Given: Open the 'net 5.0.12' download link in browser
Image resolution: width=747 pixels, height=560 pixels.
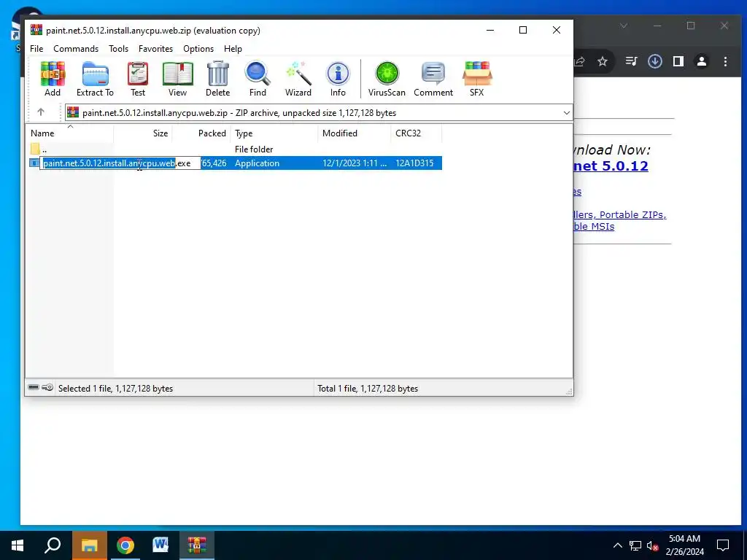Looking at the screenshot, I should pos(611,166).
